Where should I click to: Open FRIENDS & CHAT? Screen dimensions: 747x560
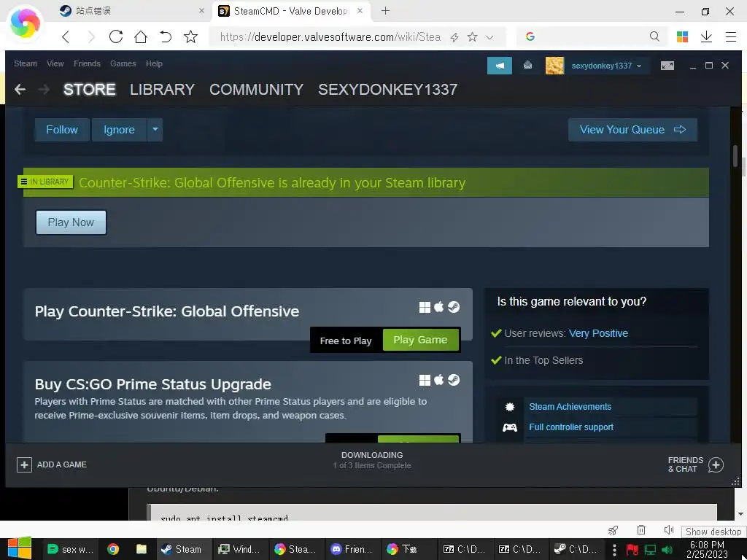[695, 464]
